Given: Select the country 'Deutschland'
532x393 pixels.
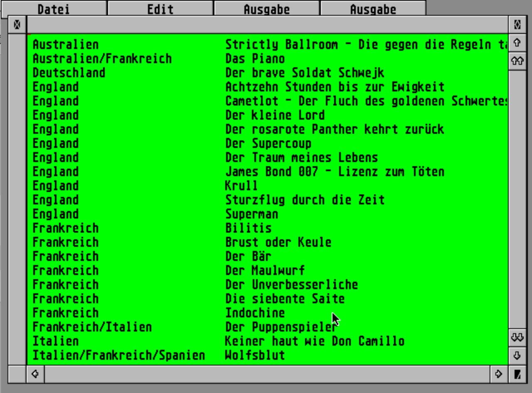Looking at the screenshot, I should pyautogui.click(x=69, y=73).
